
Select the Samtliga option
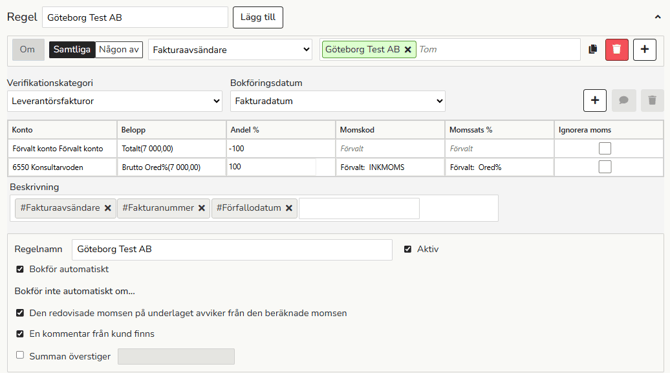tap(72, 50)
